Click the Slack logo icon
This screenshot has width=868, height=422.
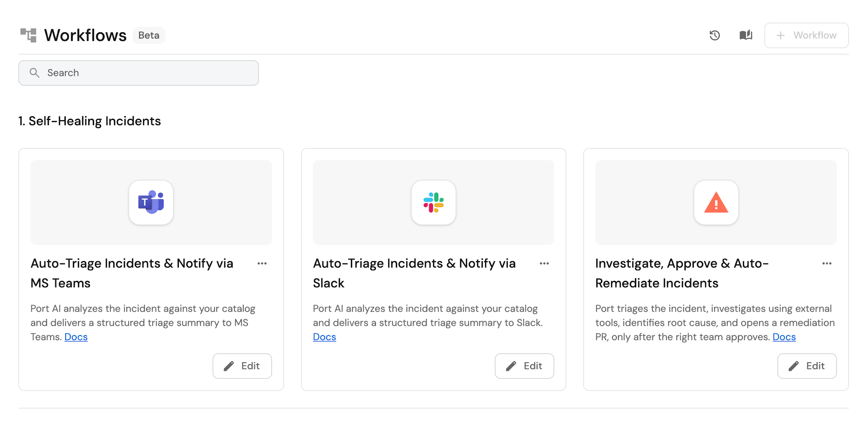click(x=434, y=202)
